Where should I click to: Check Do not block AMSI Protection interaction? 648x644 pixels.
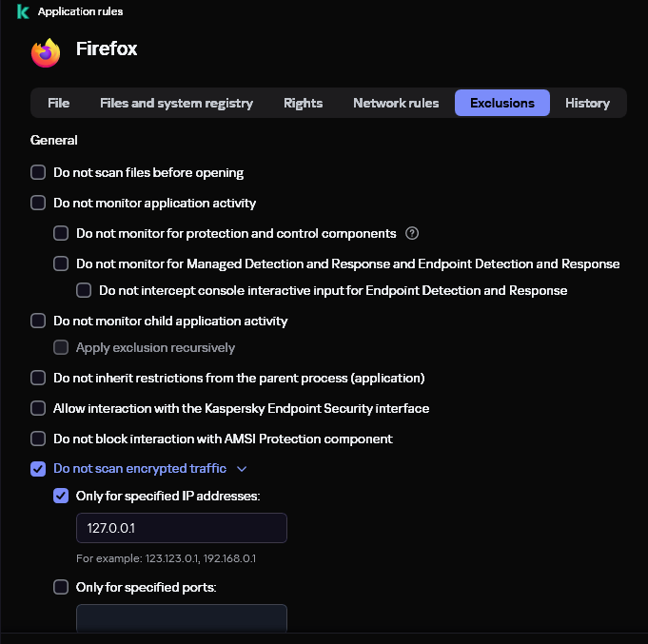38,439
